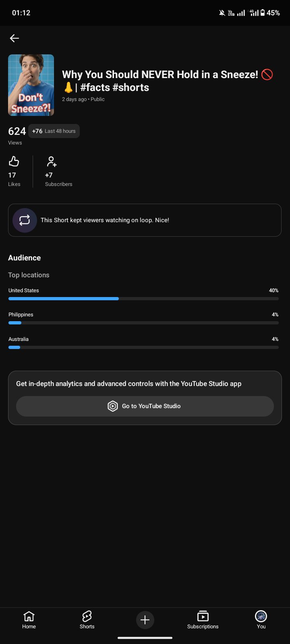290x644 pixels.
Task: Go to YouTube Studio button
Action: 145,406
